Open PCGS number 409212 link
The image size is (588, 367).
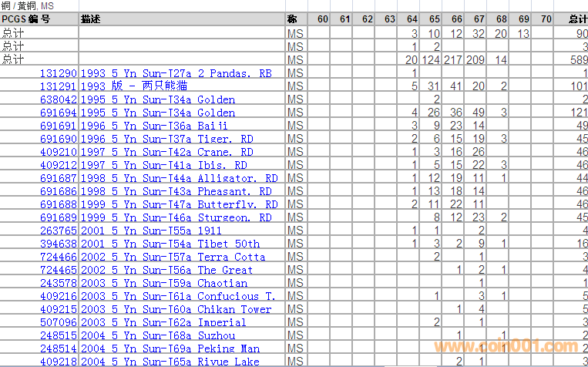(x=59, y=165)
